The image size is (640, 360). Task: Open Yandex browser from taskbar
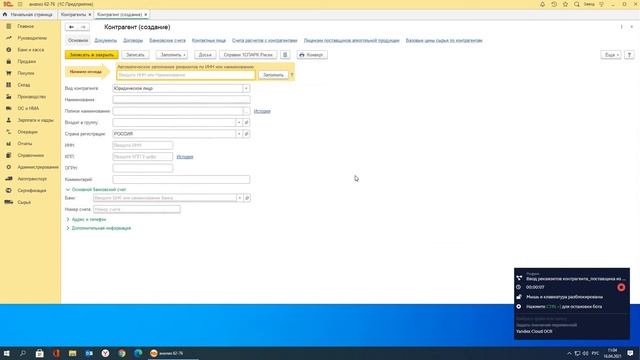(x=105, y=353)
